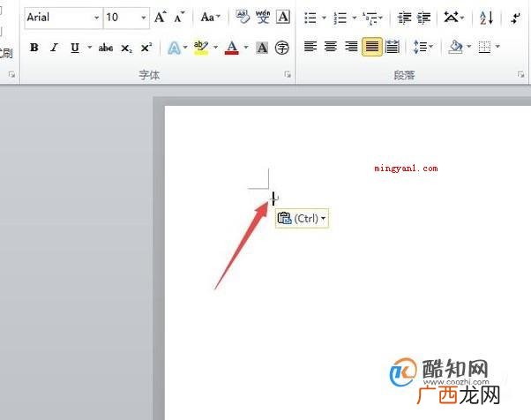Apply the yellow text highlight color
This screenshot has height=420, width=531.
[201, 48]
